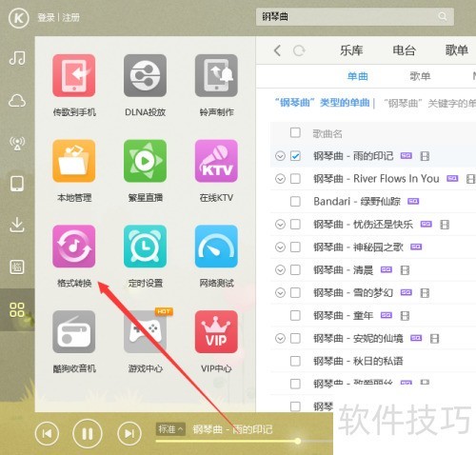
Task: Open the radio broadcast sidebar icon
Action: [x=17, y=143]
